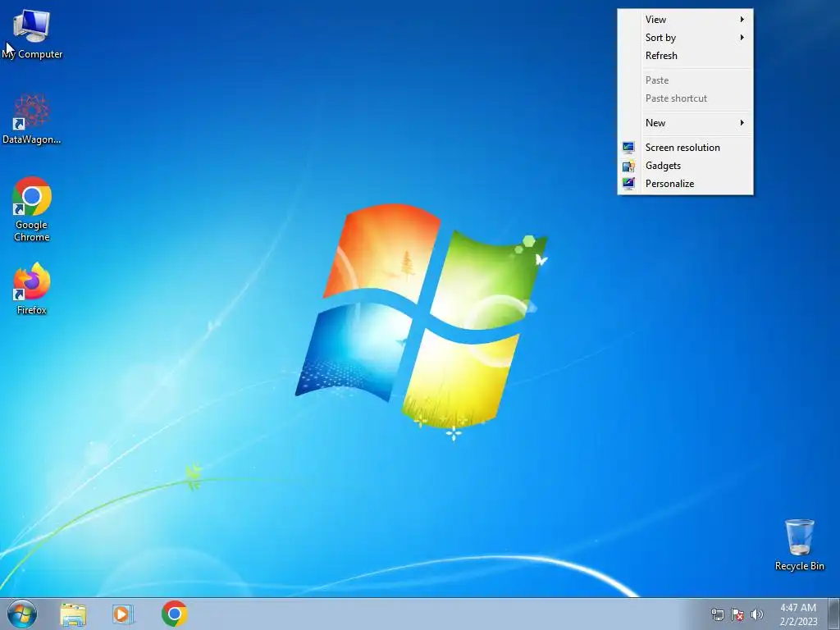The height and width of the screenshot is (630, 840).
Task: Launch Windows Media Player from taskbar
Action: (x=123, y=614)
